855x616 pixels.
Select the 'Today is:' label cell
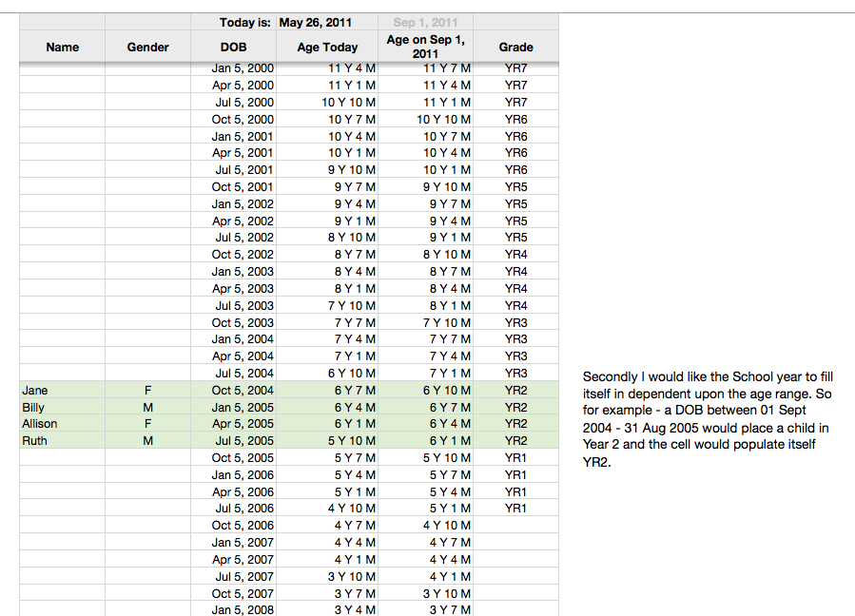233,23
